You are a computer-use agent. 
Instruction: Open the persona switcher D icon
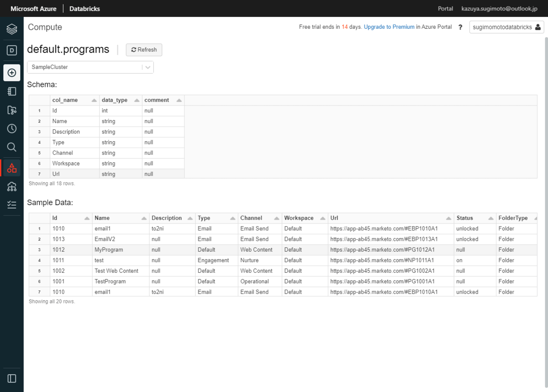[x=12, y=51]
